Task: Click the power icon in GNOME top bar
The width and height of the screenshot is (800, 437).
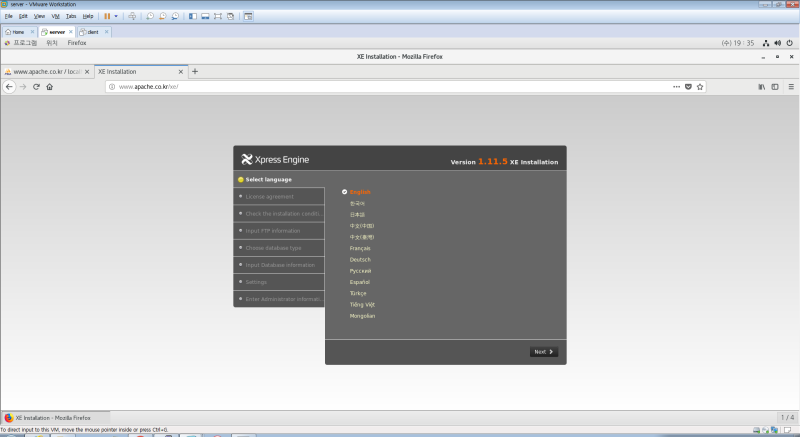Action: (x=789, y=43)
